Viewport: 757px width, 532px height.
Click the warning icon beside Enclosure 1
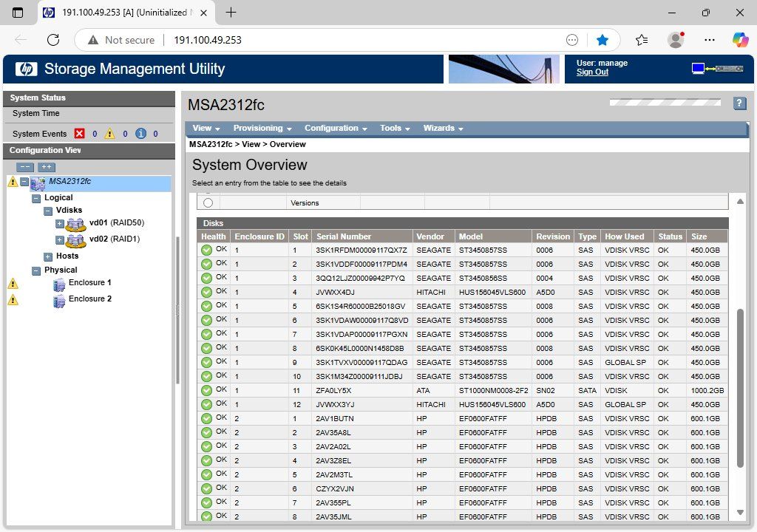click(x=13, y=284)
